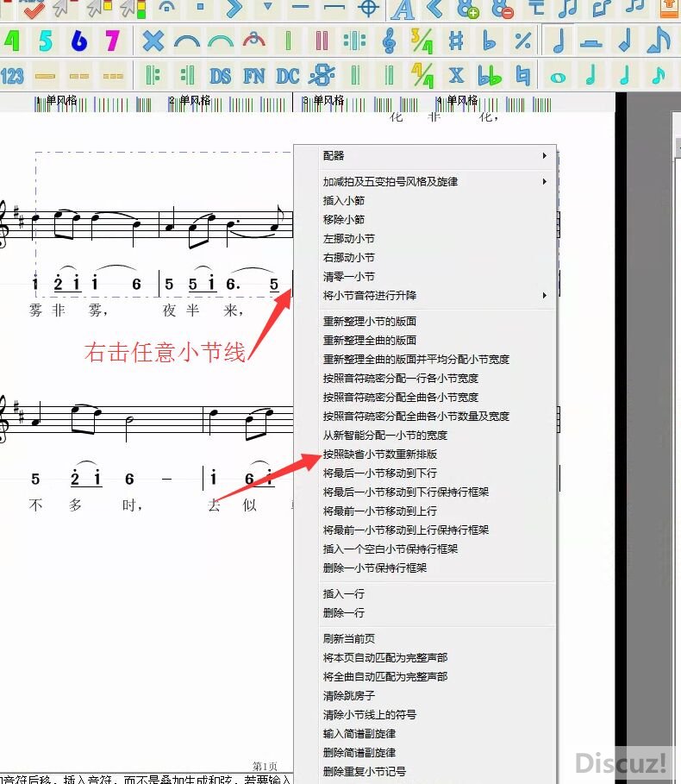Insert end repeat barline icon
The height and width of the screenshot is (784, 681).
click(187, 76)
